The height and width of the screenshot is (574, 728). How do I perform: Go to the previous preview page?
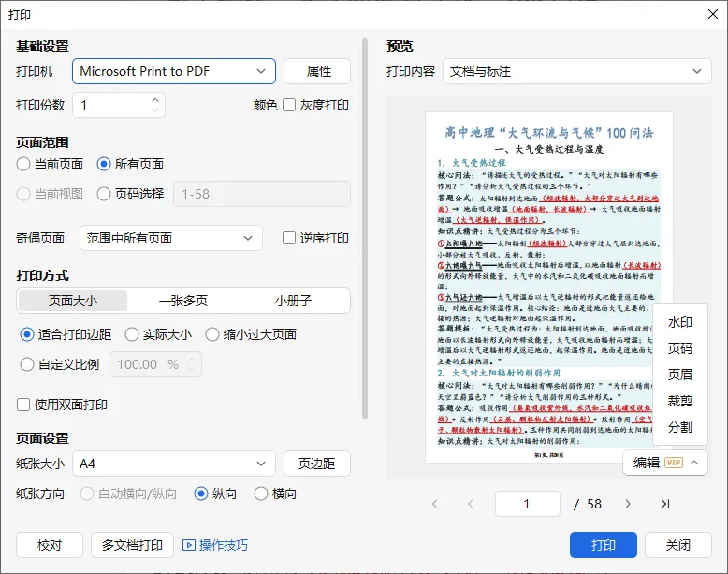(471, 504)
